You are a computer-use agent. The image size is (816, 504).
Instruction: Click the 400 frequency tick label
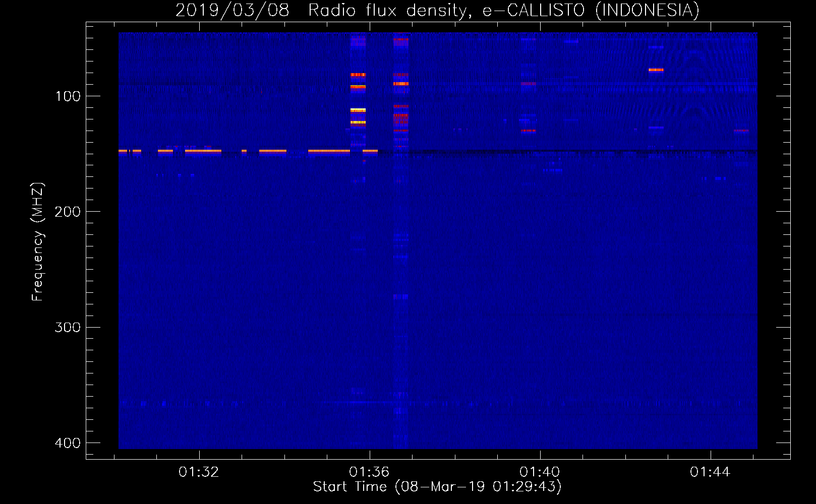pos(68,443)
